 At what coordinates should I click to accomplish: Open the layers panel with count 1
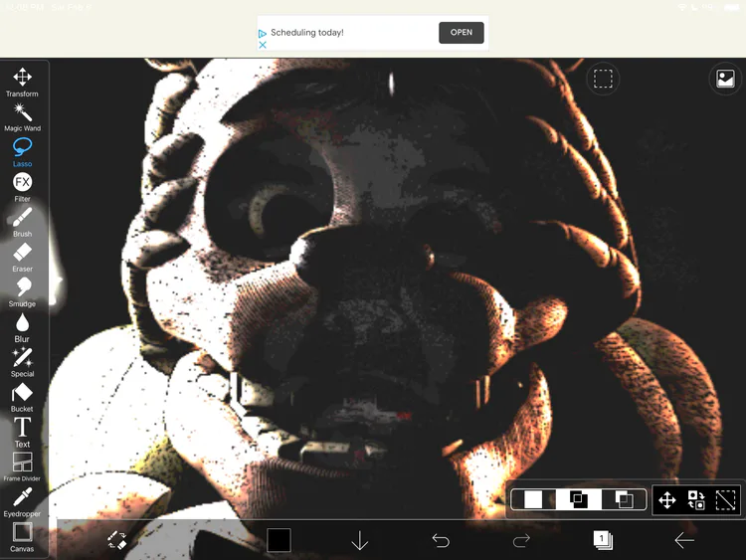[603, 540]
